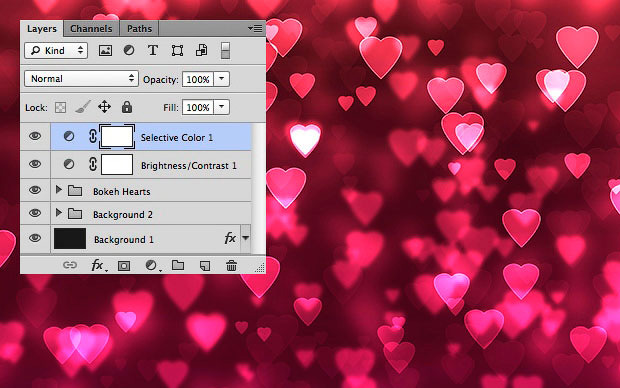Open the Layers panel flyout menu
This screenshot has height=388, width=620.
[255, 28]
